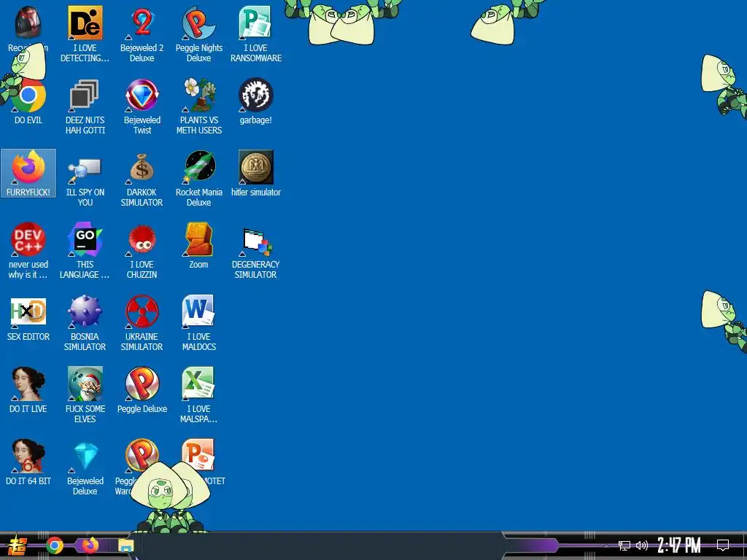Image resolution: width=747 pixels, height=560 pixels.
Task: Select the GoLand icon labeled THIS LANGUAGE
Action: pos(85,239)
